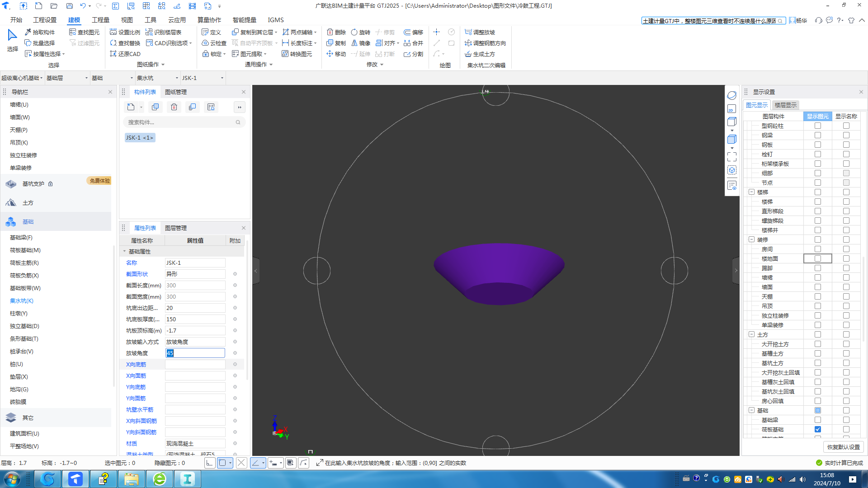868x488 pixels.
Task: Select the 移动 move tool
Action: point(336,54)
